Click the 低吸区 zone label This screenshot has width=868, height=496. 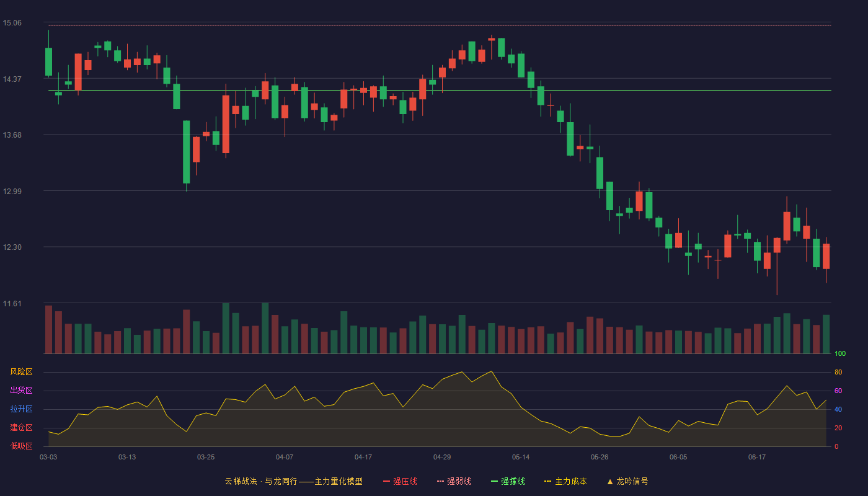coord(21,446)
